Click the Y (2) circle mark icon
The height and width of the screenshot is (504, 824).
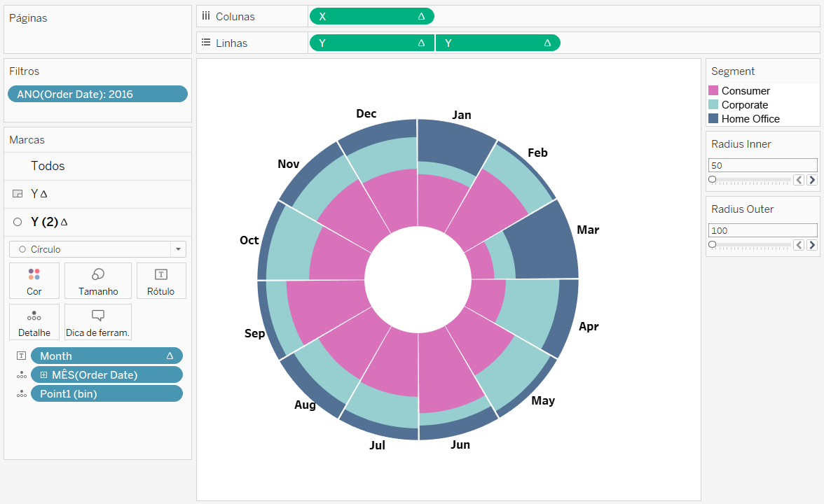(18, 222)
